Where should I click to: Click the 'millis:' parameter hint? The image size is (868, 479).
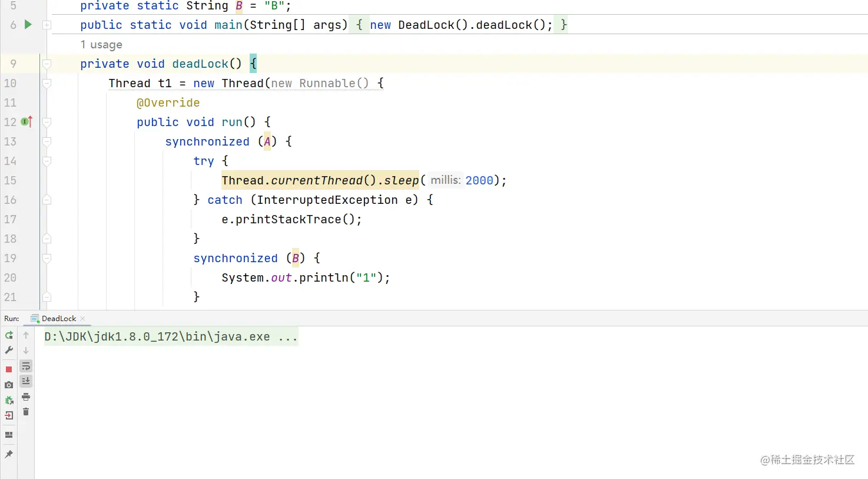[445, 180]
